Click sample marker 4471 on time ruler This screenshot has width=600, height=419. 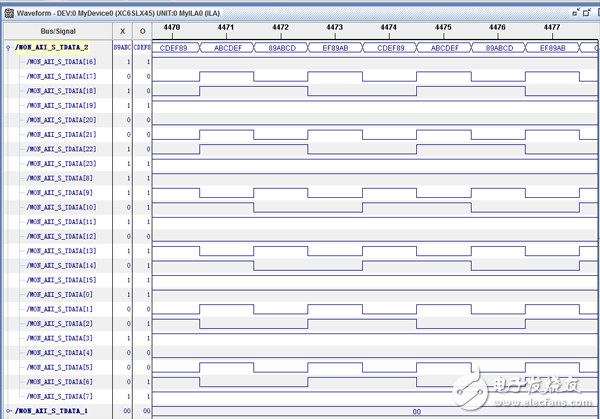(x=226, y=28)
